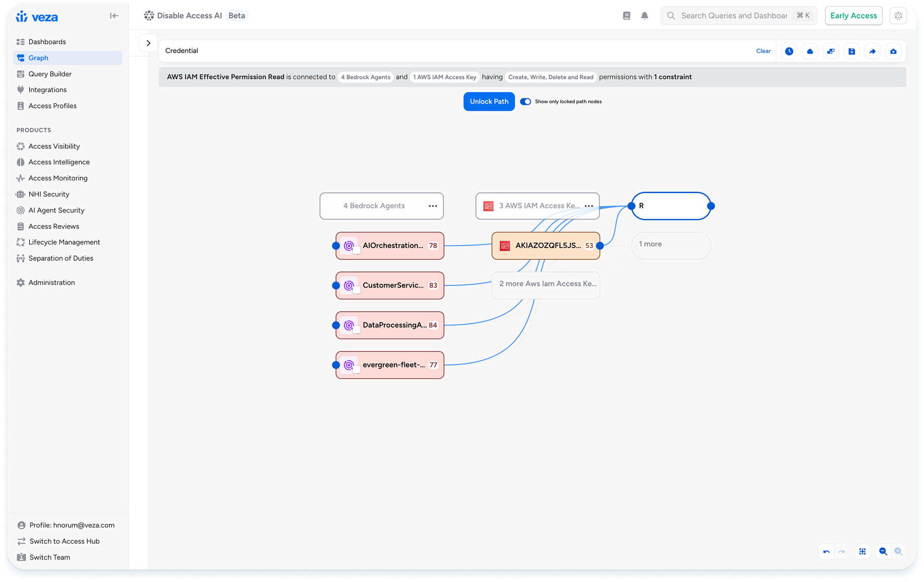Go to NHI Security section
This screenshot has width=924, height=582.
tap(49, 194)
